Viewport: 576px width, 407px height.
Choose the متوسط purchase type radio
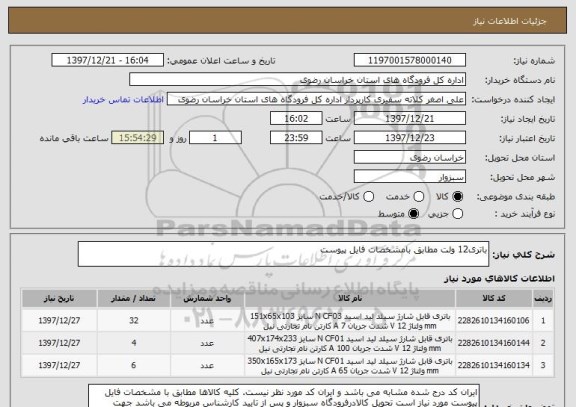[413, 213]
